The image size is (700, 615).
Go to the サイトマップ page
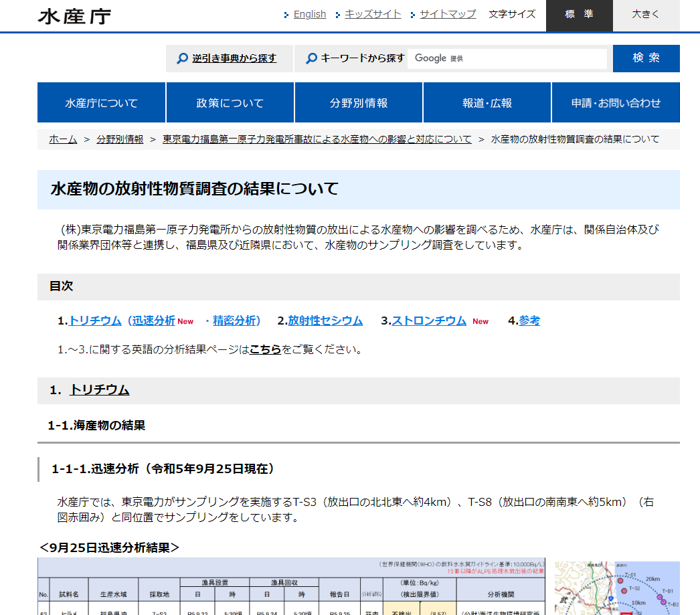pyautogui.click(x=448, y=14)
